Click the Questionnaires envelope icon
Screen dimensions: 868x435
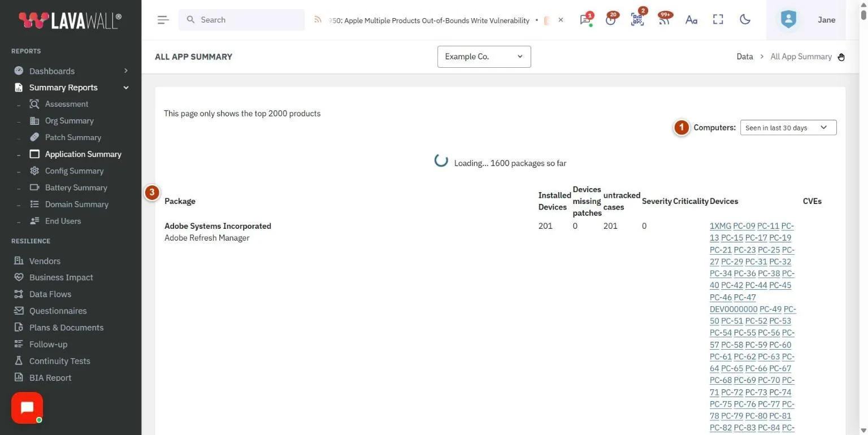[x=19, y=311]
